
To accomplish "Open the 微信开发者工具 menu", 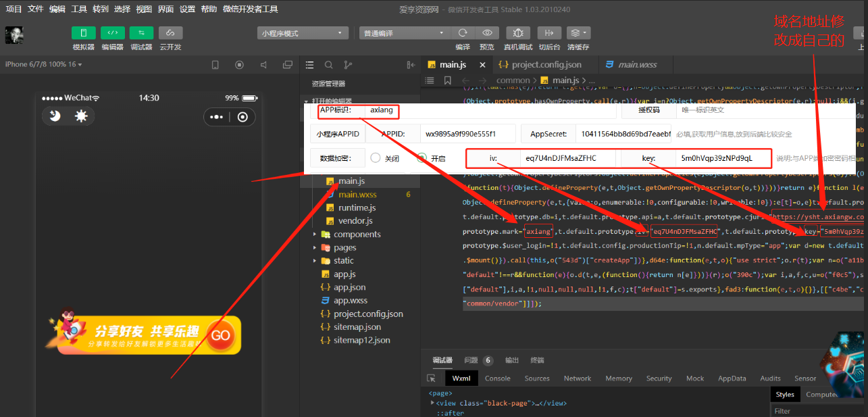I will click(x=250, y=9).
